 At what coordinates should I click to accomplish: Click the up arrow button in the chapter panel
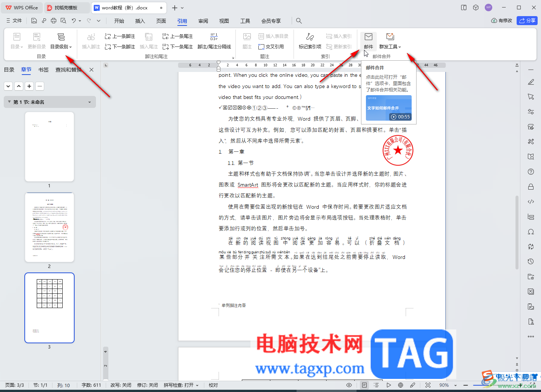click(x=19, y=86)
